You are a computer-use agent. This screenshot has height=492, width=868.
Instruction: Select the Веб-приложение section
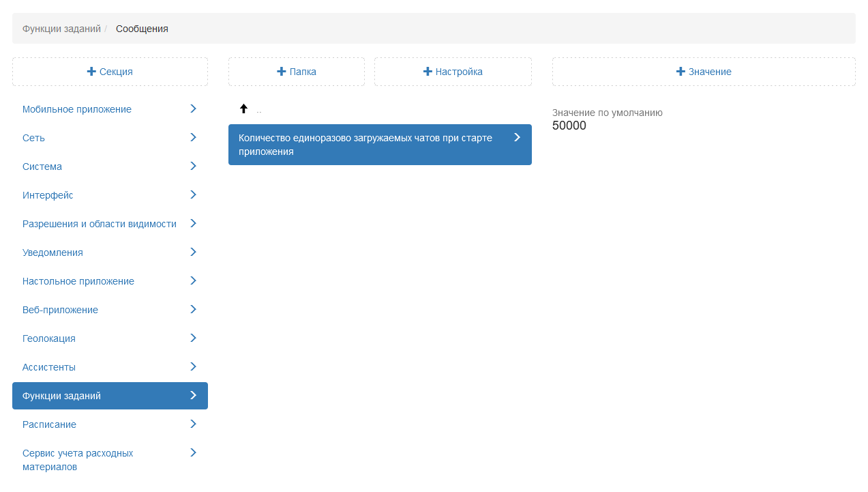pos(60,310)
